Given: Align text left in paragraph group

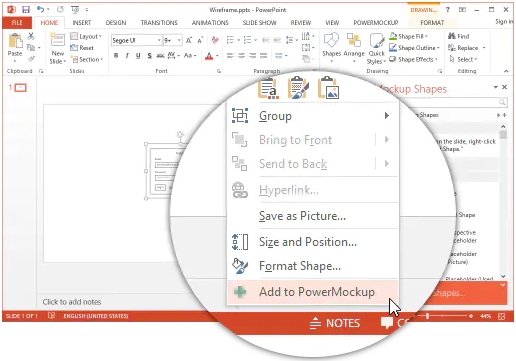Looking at the screenshot, I should pos(230,56).
